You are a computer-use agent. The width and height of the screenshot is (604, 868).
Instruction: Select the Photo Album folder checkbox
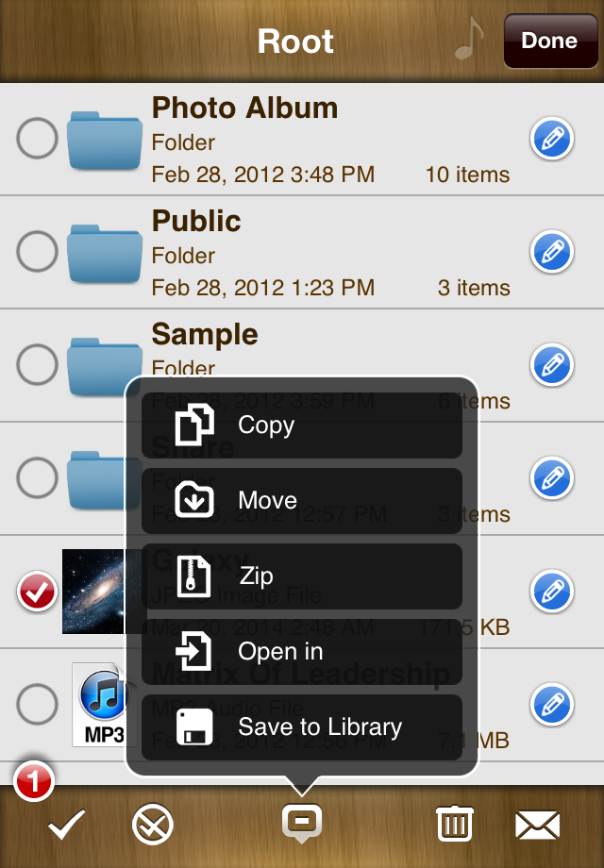[37, 138]
